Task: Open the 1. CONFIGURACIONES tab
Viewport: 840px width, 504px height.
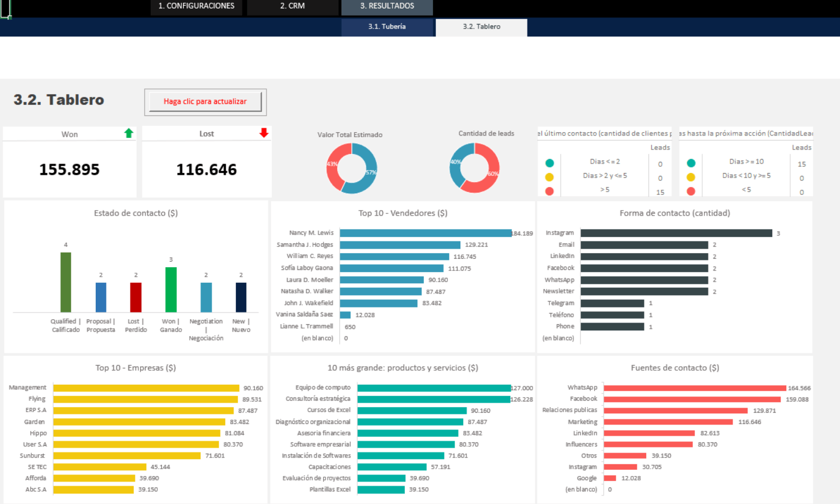Action: [196, 6]
